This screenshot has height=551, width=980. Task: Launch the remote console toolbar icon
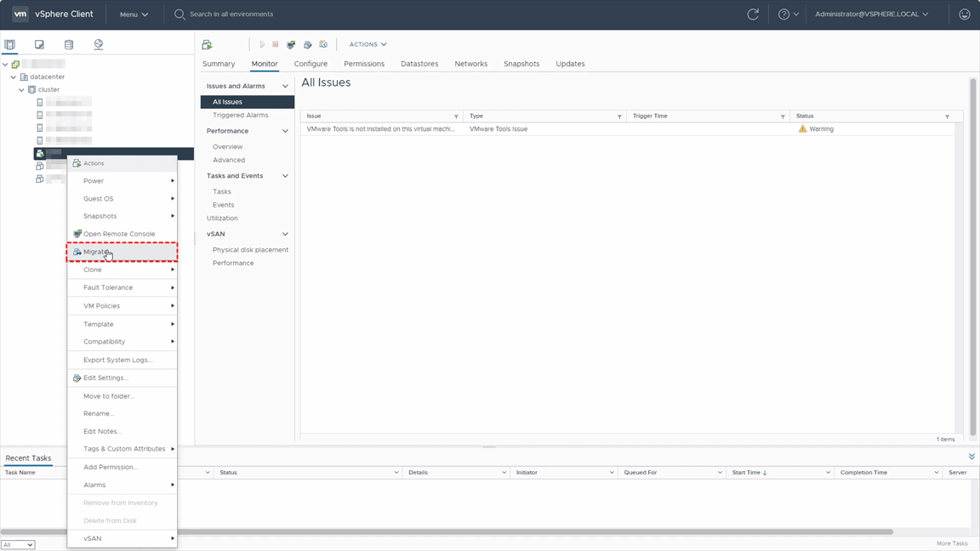click(x=291, y=44)
